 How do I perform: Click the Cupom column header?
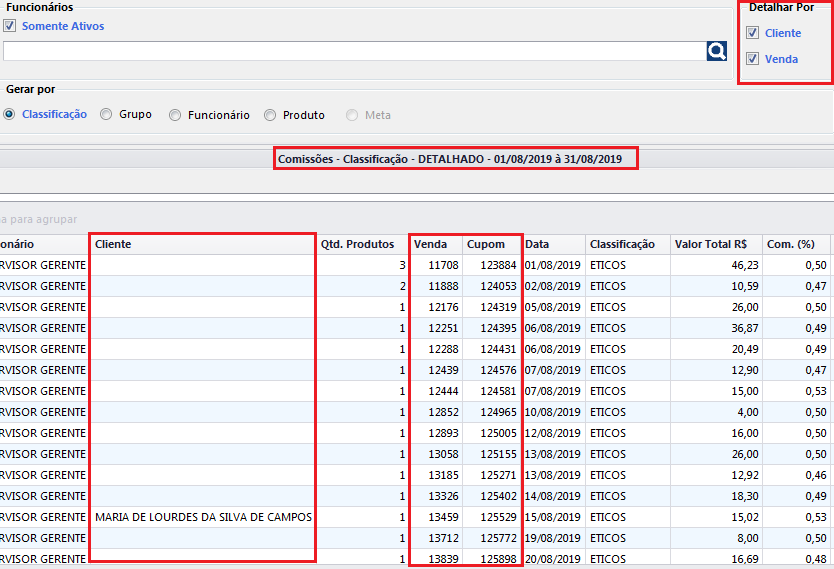(486, 244)
